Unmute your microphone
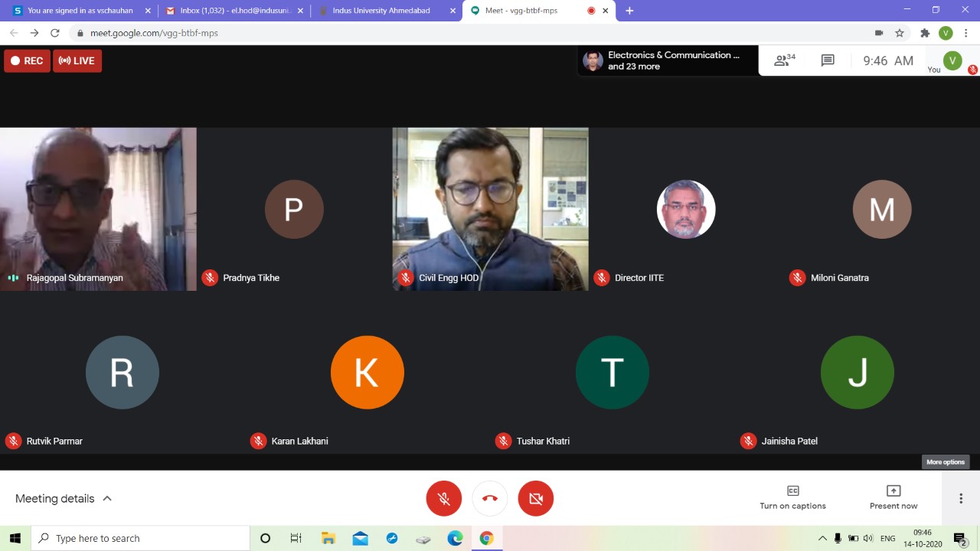The width and height of the screenshot is (980, 551). pos(444,498)
